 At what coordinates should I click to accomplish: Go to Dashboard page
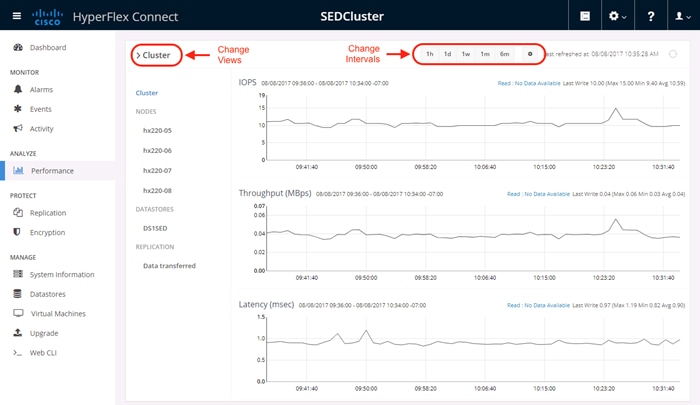[48, 47]
